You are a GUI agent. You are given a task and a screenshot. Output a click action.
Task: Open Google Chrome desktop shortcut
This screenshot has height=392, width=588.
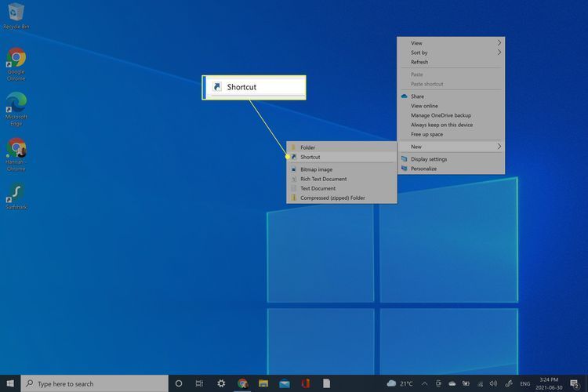tap(16, 60)
